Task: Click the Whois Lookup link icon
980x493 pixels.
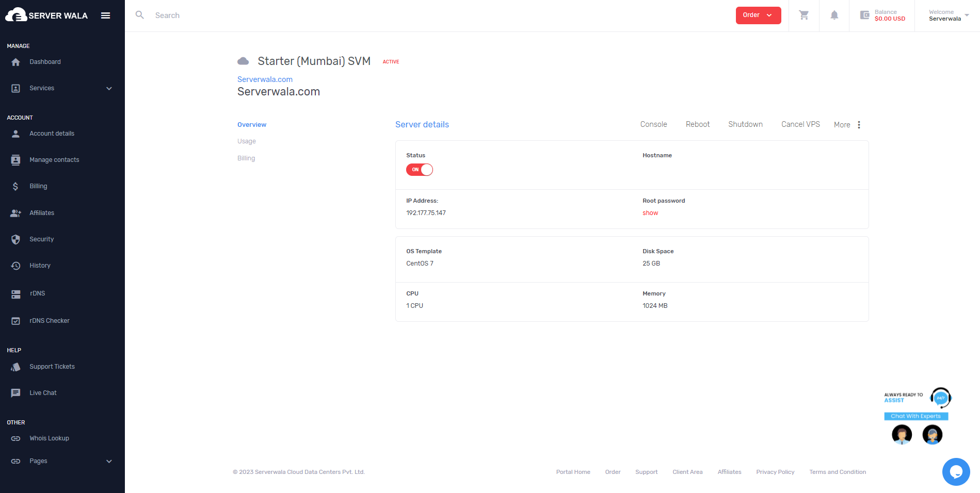Action: (15, 438)
